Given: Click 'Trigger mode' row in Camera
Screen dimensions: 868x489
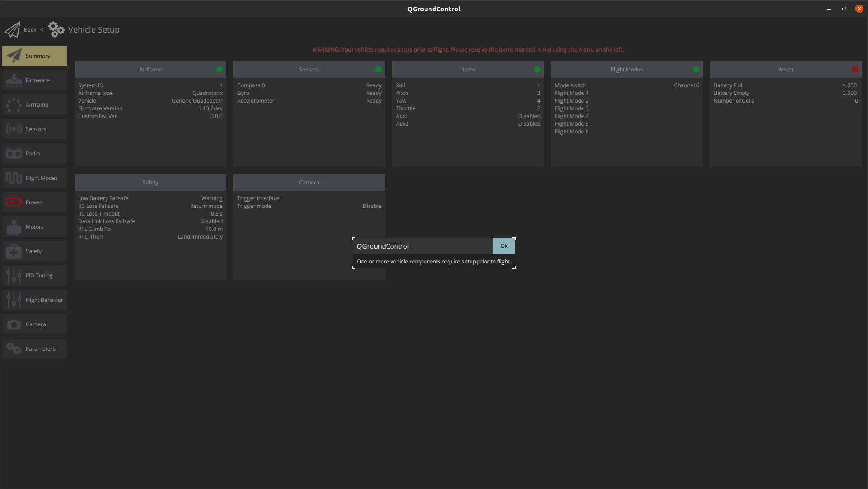Looking at the screenshot, I should point(309,206).
